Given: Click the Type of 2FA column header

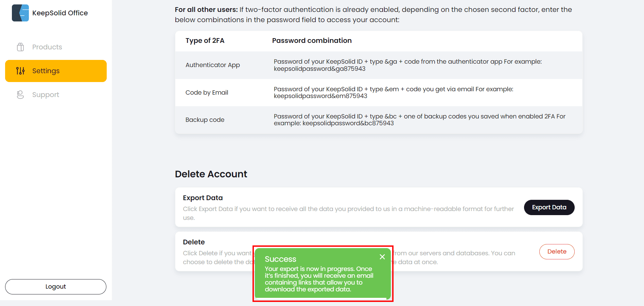Looking at the screenshot, I should coord(205,41).
